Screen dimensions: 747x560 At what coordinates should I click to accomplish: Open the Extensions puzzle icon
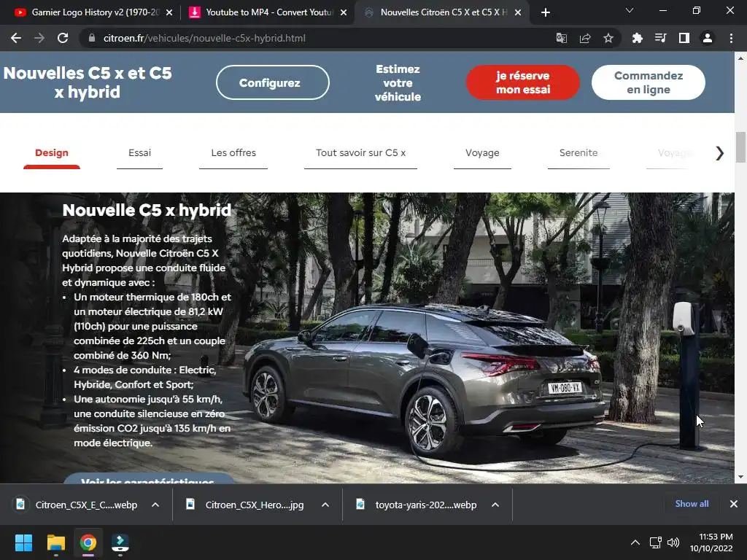click(x=637, y=38)
